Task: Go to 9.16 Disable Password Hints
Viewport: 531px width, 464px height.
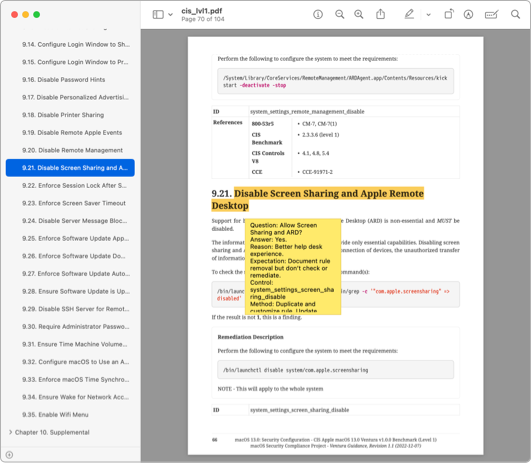Action: point(64,80)
